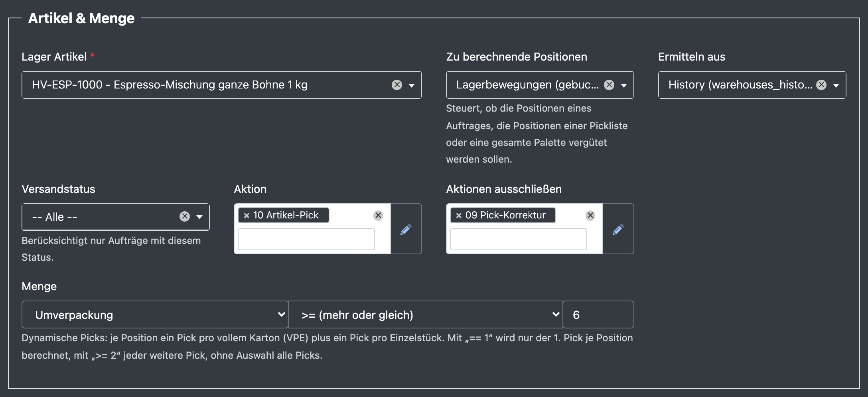
Task: Click the Aktion field label
Action: click(250, 189)
